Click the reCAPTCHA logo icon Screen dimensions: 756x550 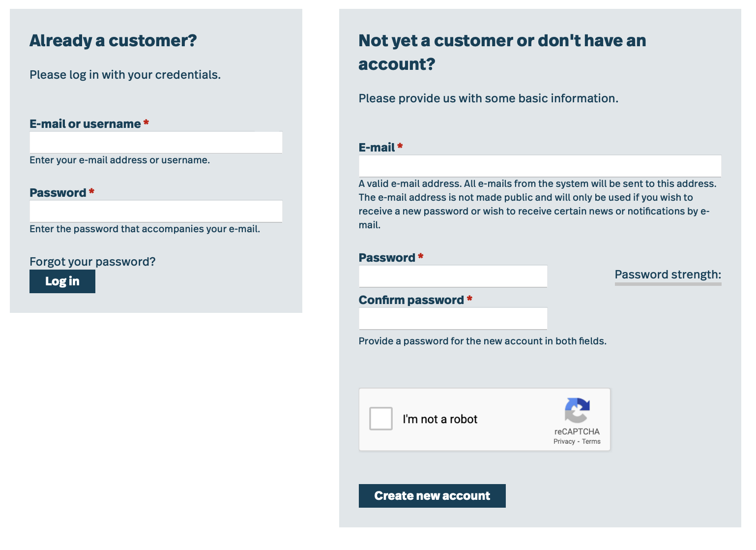click(x=577, y=410)
